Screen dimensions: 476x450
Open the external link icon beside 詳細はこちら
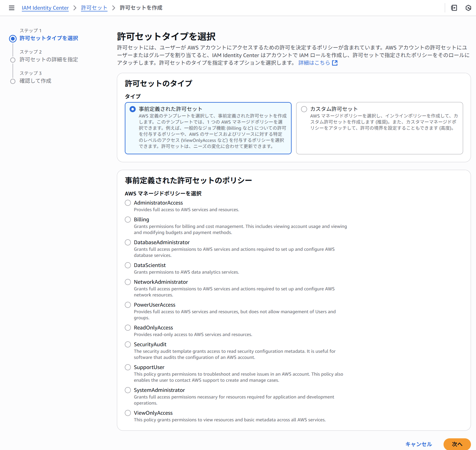click(335, 63)
